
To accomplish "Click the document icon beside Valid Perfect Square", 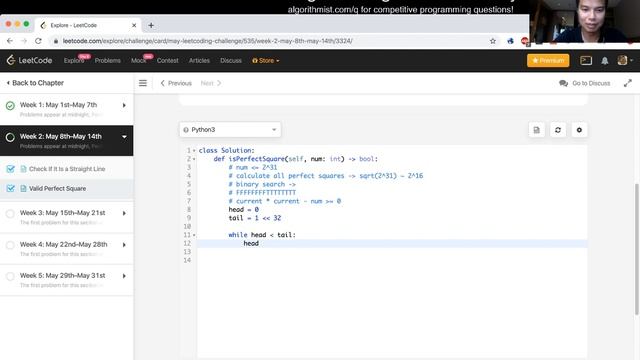I will (x=23, y=189).
